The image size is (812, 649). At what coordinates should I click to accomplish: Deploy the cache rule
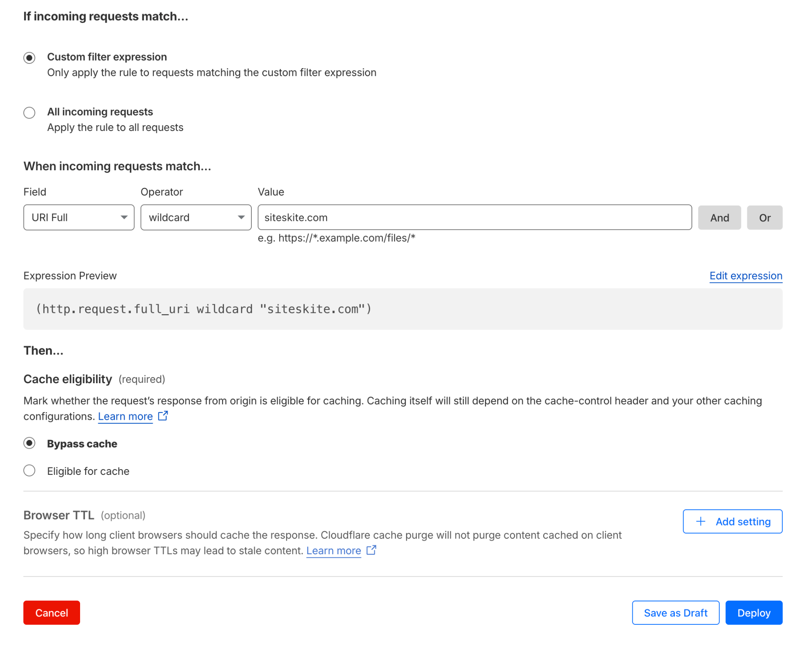(x=753, y=613)
